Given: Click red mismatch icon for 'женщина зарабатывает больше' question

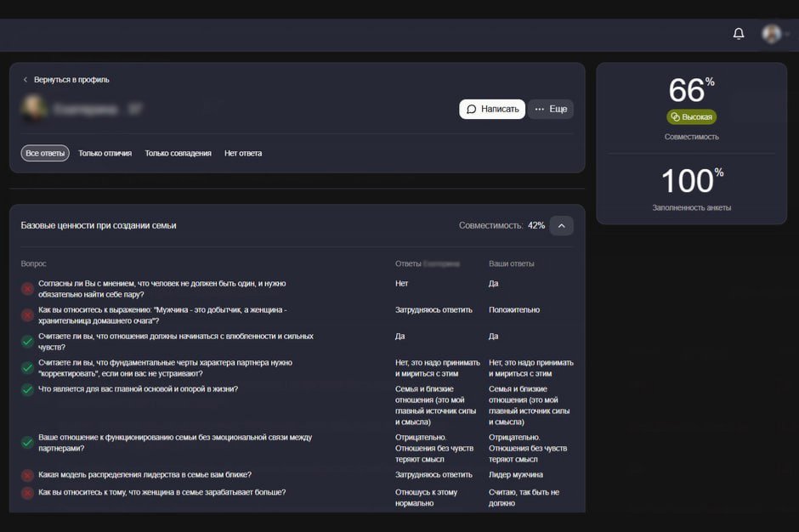Looking at the screenshot, I should pos(27,493).
